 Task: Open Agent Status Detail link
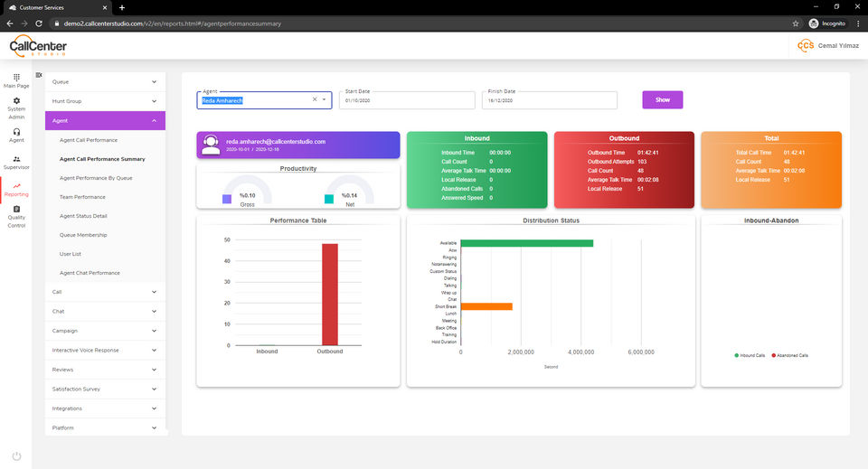tap(83, 216)
